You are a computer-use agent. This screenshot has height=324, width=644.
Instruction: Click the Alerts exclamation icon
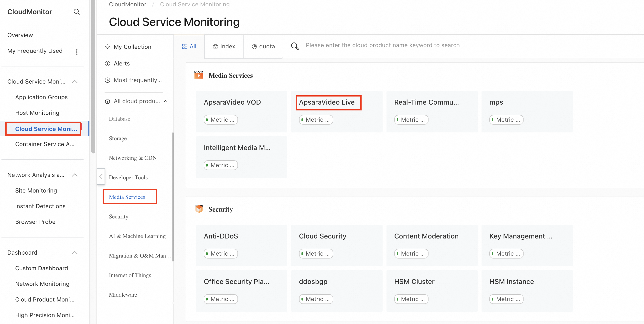click(107, 64)
